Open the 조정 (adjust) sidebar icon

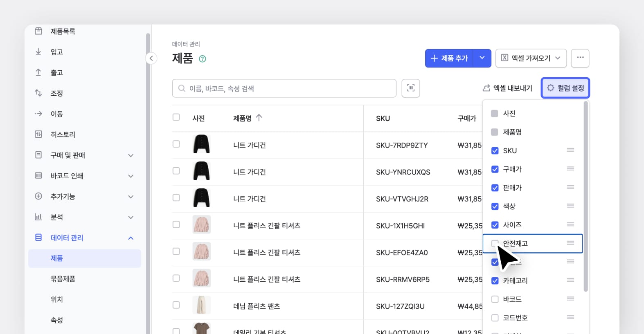coord(38,93)
